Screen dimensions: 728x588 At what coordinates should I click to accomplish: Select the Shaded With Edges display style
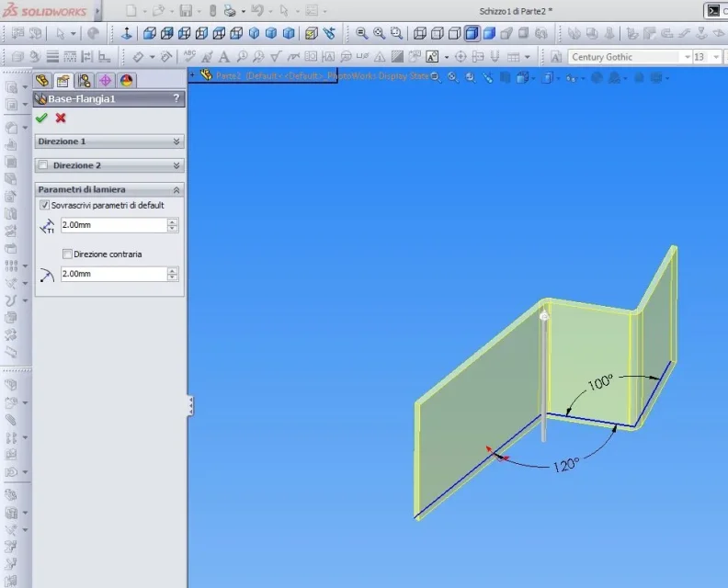coord(472,33)
